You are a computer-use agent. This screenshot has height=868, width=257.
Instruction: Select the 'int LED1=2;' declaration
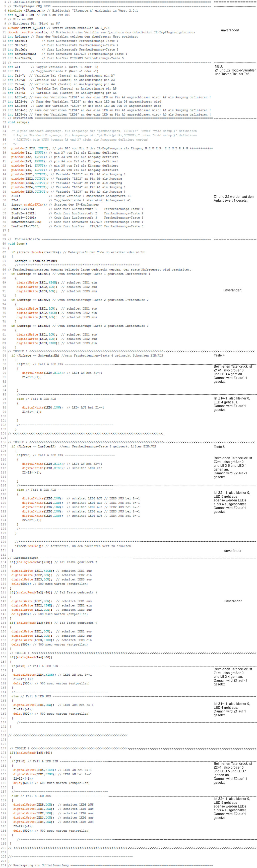click(x=18, y=97)
